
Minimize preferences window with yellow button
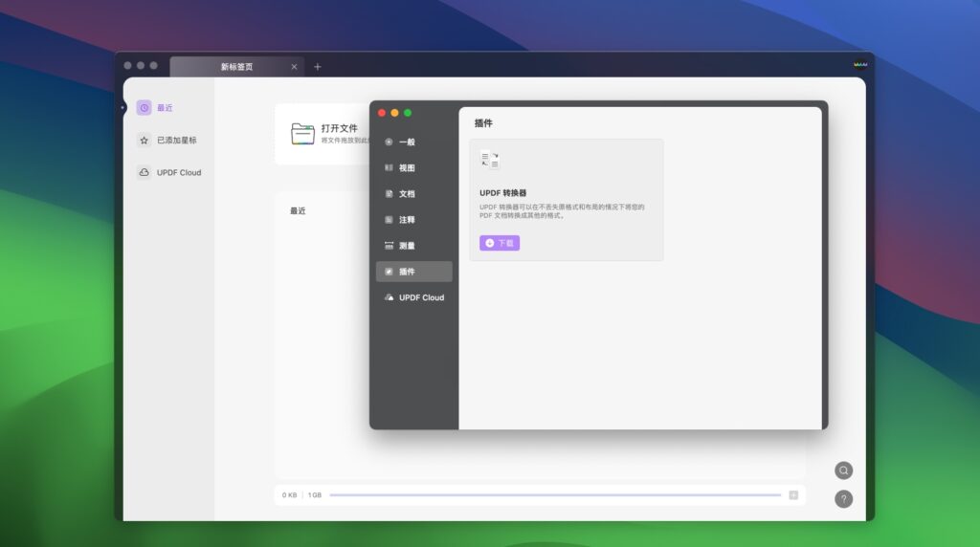tap(394, 113)
